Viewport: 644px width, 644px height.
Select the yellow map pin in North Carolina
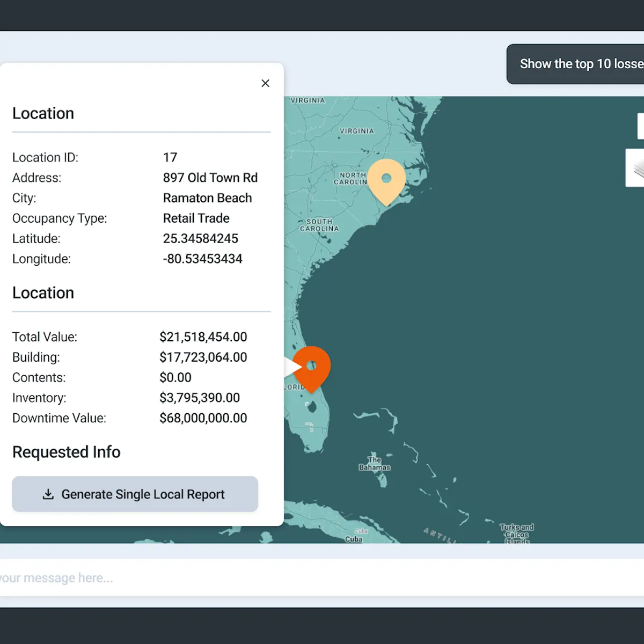[386, 182]
